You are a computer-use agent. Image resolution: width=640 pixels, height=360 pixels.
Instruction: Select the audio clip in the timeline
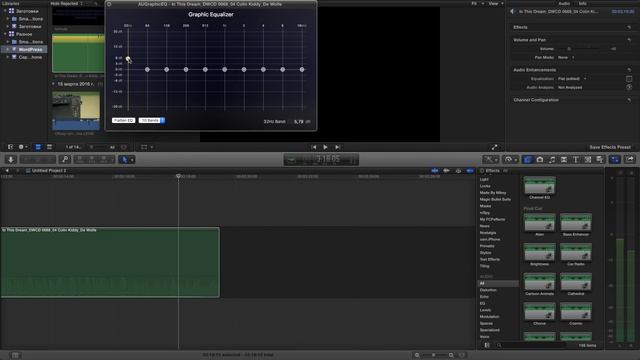pyautogui.click(x=110, y=262)
